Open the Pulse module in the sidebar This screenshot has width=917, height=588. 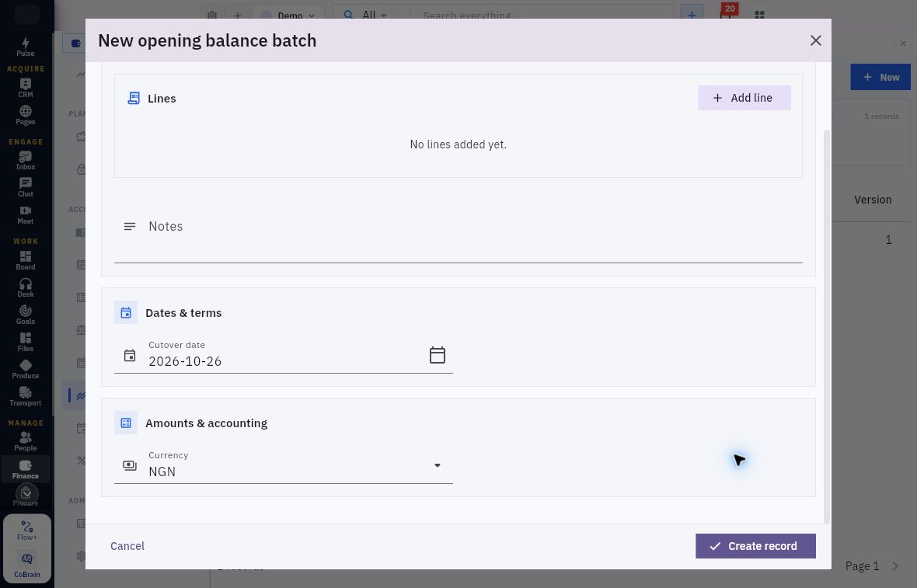[25, 47]
